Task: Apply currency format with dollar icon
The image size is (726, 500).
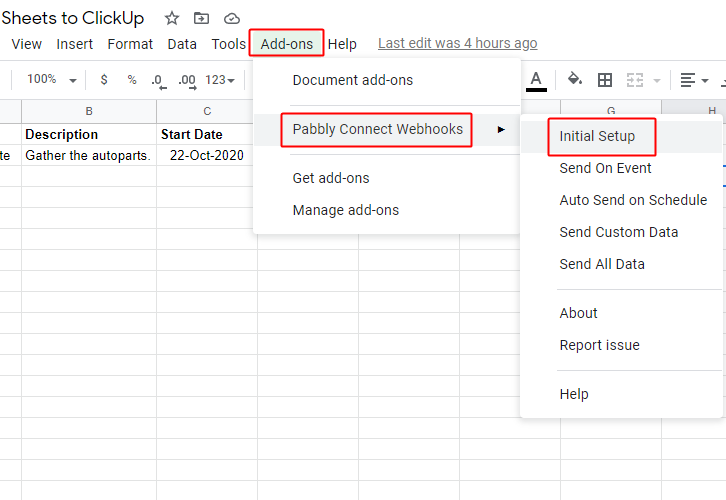Action: coord(104,80)
